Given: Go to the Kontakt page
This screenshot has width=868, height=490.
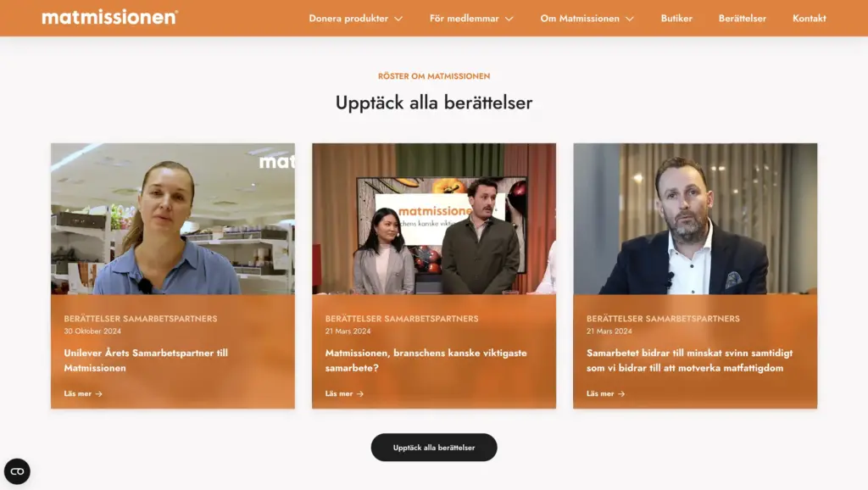Looking at the screenshot, I should coord(810,19).
